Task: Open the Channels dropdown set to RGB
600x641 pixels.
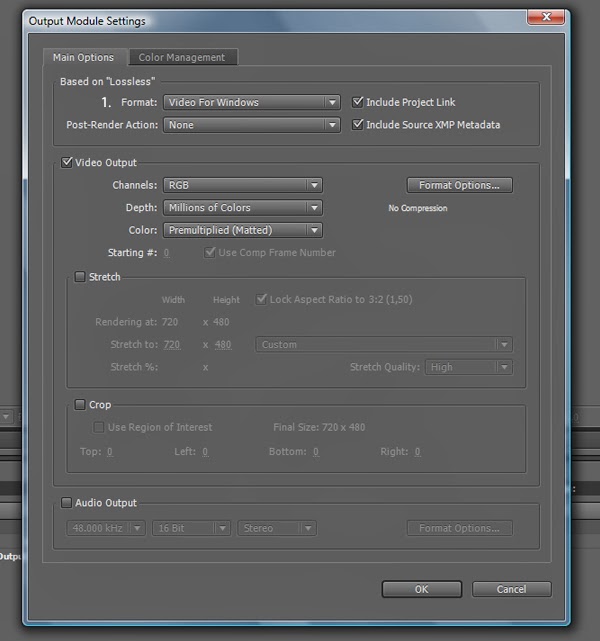Action: [x=243, y=185]
